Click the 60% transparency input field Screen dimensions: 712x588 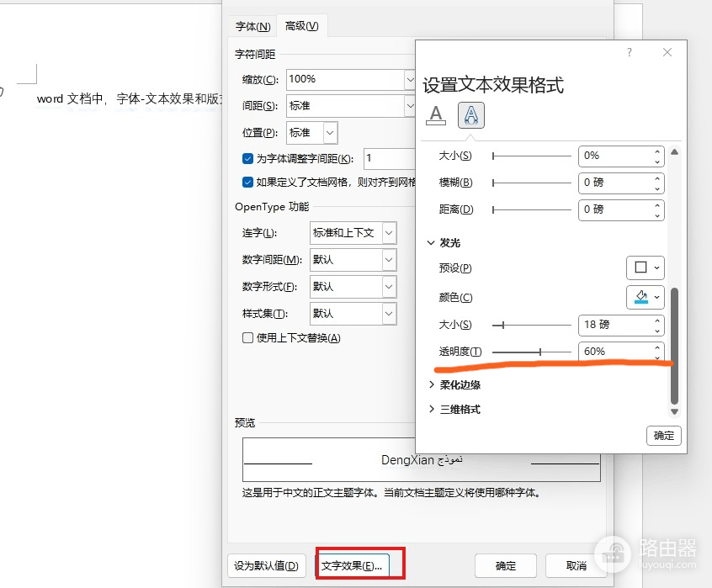tap(615, 352)
